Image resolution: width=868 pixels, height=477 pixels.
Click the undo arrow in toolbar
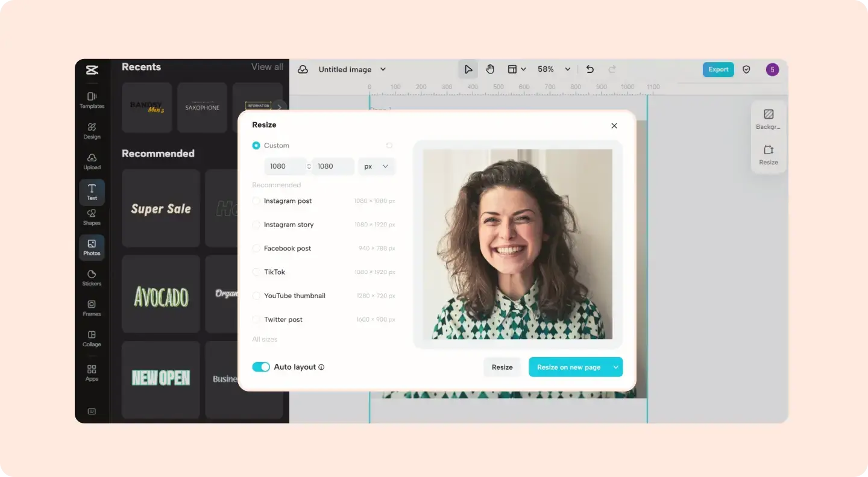590,69
